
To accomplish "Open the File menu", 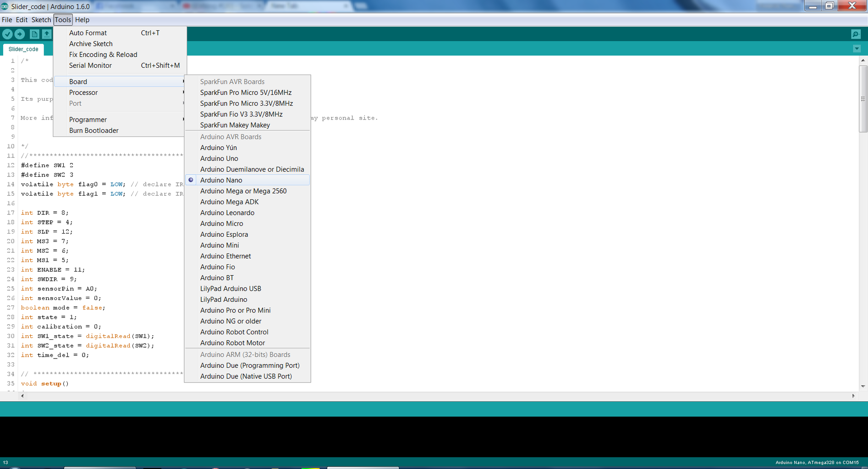I will click(7, 20).
